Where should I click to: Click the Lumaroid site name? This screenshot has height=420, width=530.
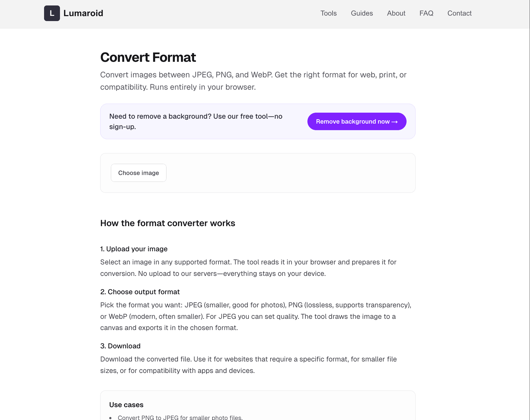(x=83, y=13)
